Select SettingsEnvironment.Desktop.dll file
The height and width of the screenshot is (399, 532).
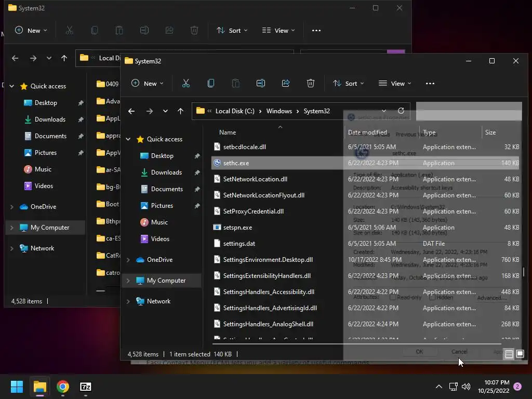(268, 260)
